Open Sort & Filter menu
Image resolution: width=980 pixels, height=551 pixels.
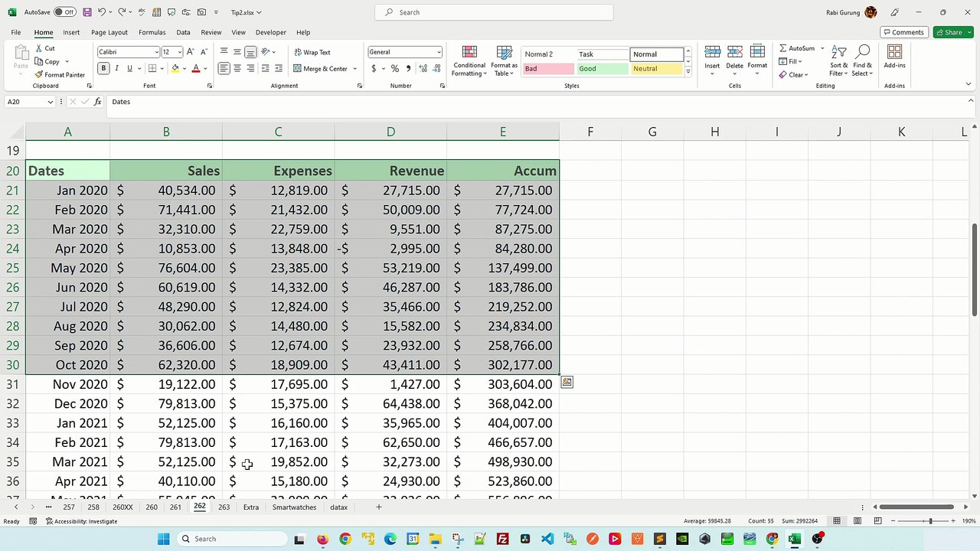click(839, 60)
